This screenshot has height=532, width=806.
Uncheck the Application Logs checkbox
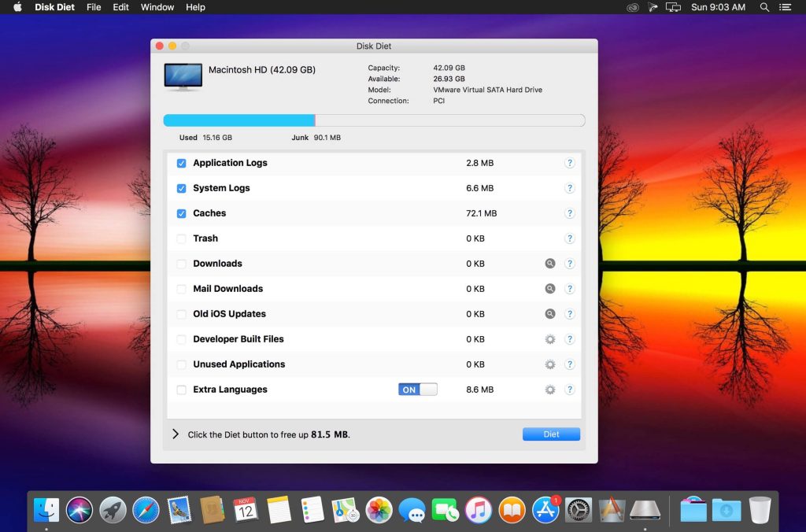tap(182, 163)
